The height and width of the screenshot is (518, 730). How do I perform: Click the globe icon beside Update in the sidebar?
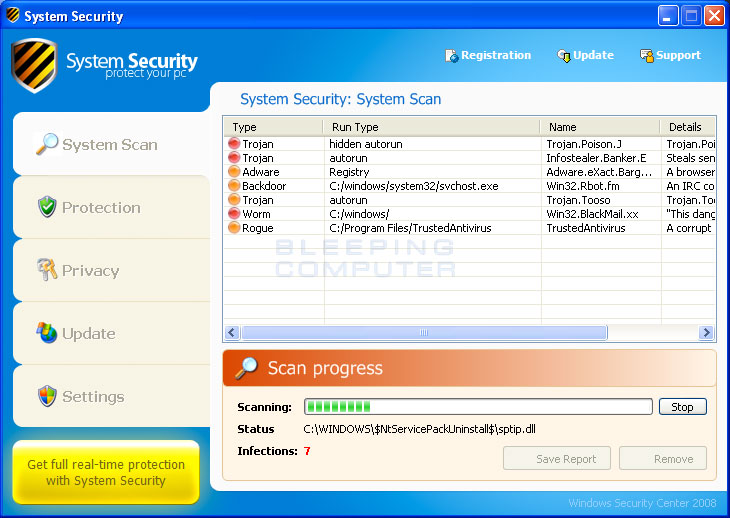click(47, 332)
